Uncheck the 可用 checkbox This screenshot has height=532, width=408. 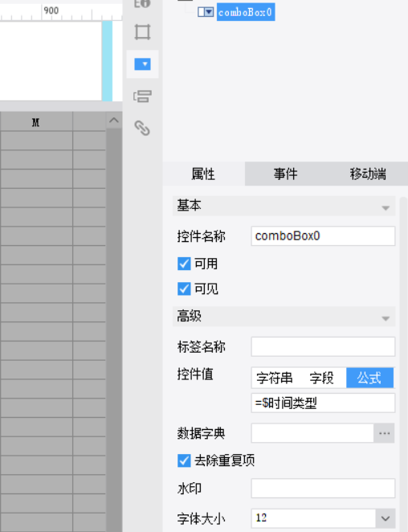(x=184, y=264)
